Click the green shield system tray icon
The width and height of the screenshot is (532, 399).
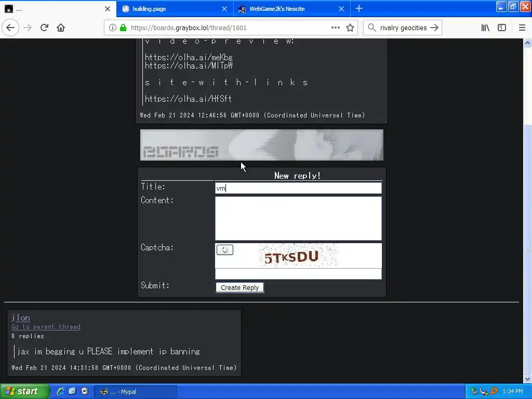tap(474, 392)
